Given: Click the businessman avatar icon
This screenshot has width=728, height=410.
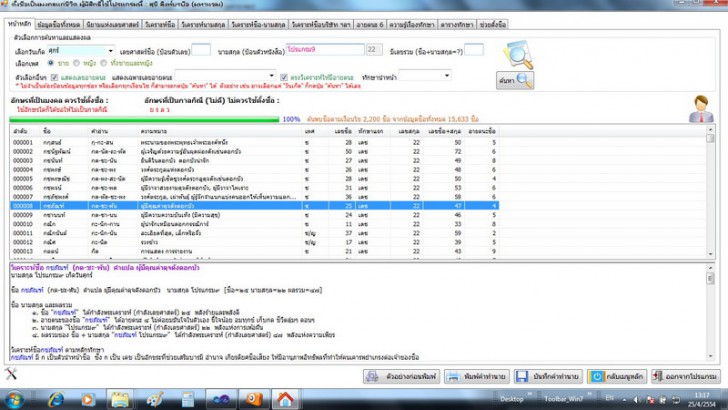Looking at the screenshot, I should click(x=701, y=109).
